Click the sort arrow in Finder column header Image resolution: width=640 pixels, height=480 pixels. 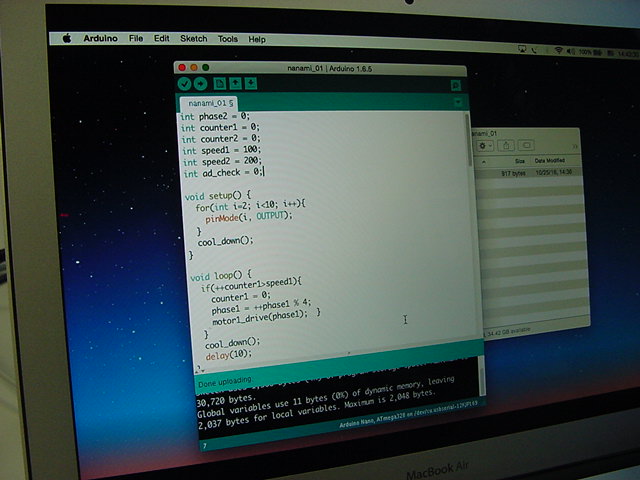click(x=484, y=162)
